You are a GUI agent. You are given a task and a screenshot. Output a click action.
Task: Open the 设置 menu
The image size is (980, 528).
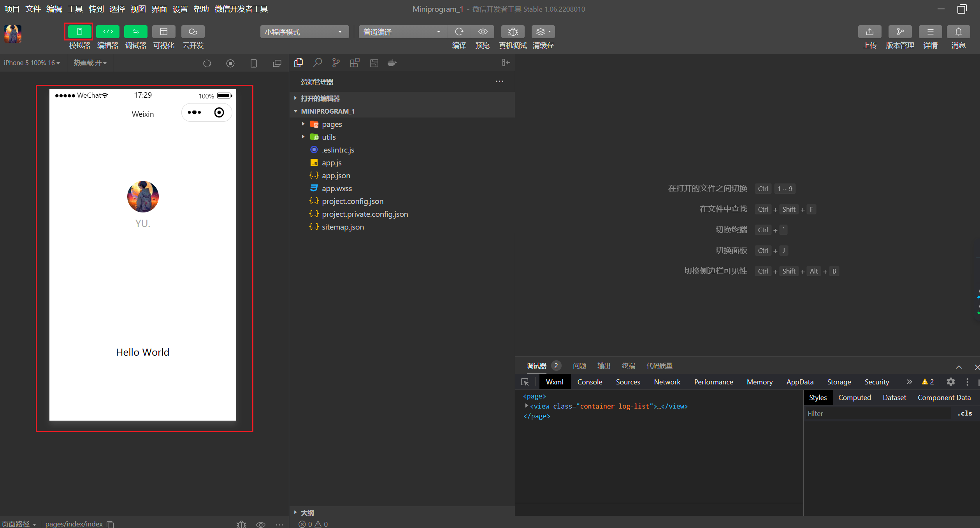(x=180, y=9)
